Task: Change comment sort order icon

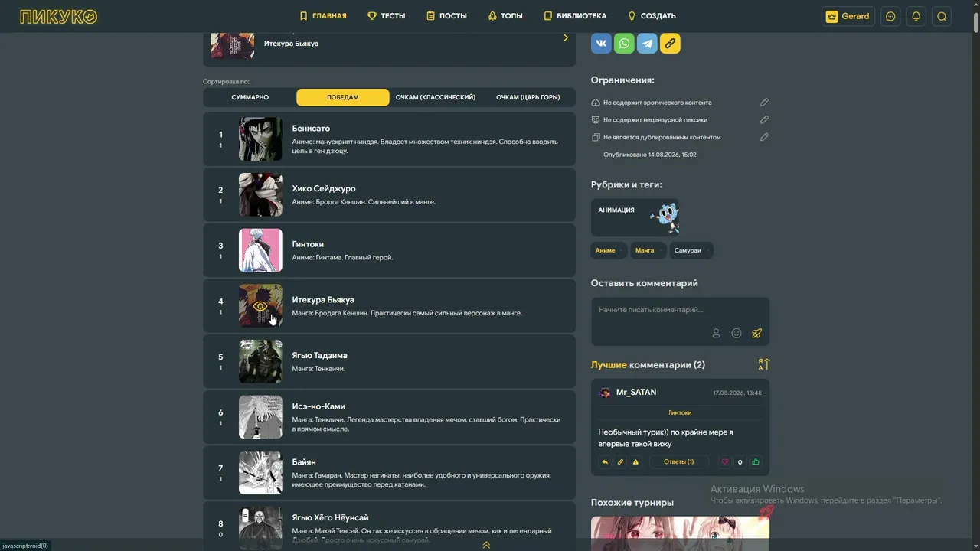Action: click(763, 364)
